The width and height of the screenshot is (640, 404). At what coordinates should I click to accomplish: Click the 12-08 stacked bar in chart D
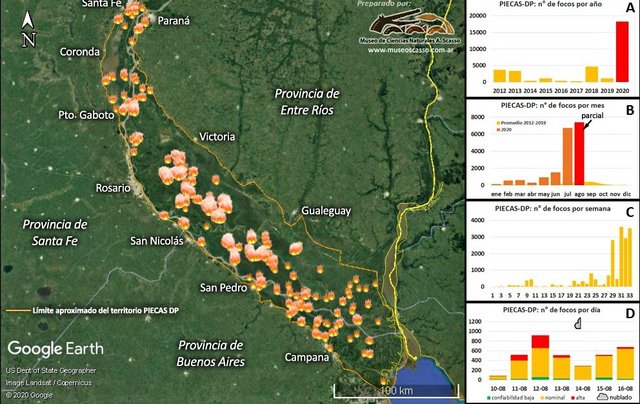pos(540,358)
